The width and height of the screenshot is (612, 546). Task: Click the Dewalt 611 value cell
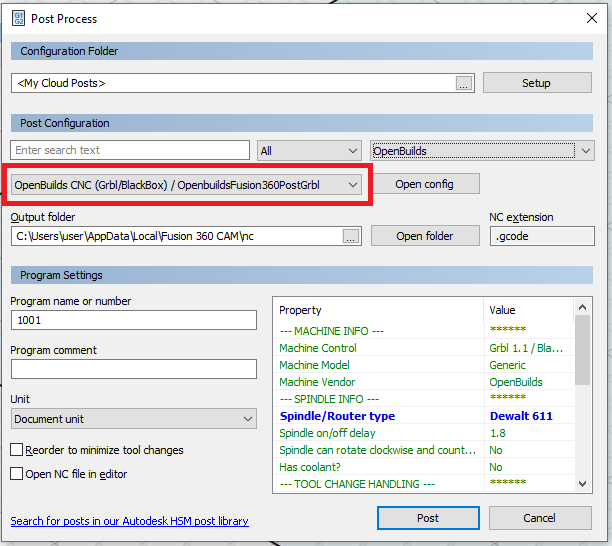(x=529, y=416)
